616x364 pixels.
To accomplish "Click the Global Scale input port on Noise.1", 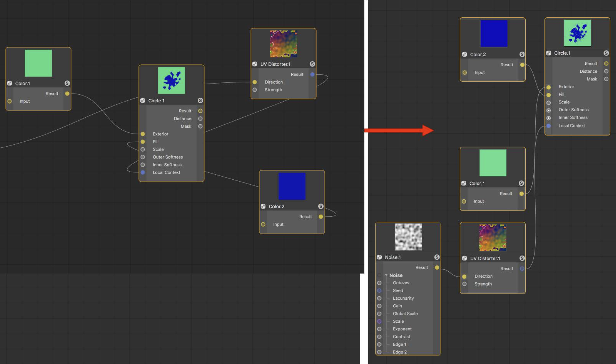I will 379,314.
